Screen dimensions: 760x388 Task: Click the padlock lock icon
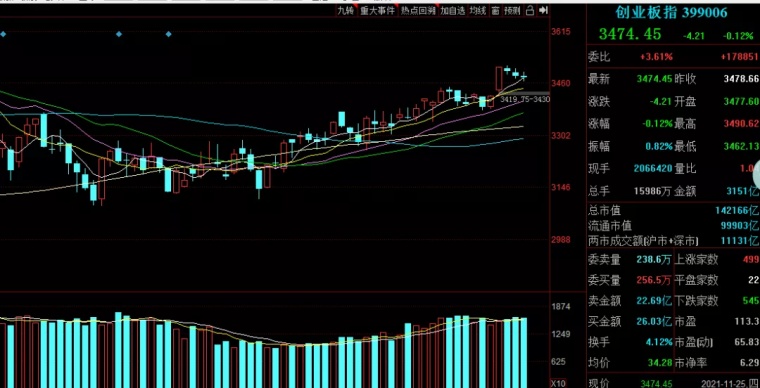click(530, 10)
